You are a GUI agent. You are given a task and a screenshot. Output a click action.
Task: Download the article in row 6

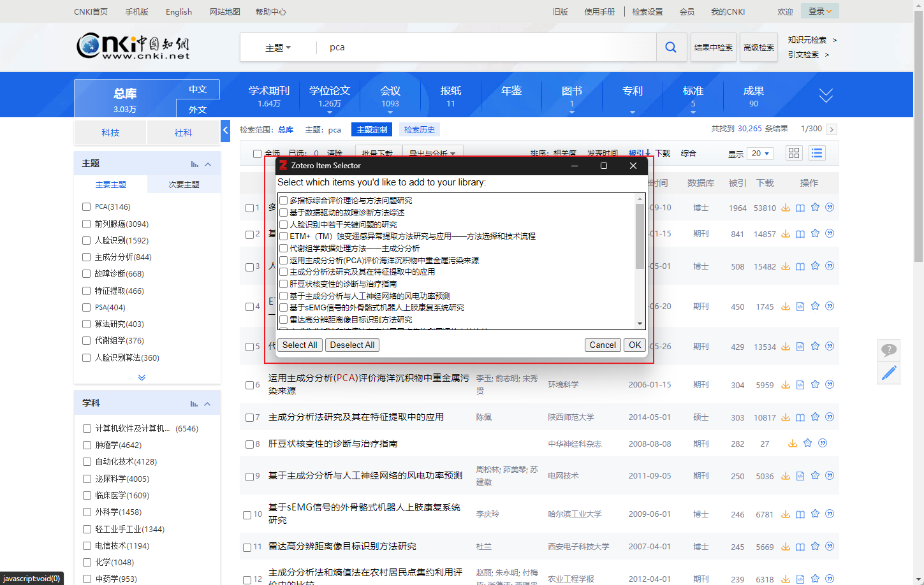click(786, 385)
